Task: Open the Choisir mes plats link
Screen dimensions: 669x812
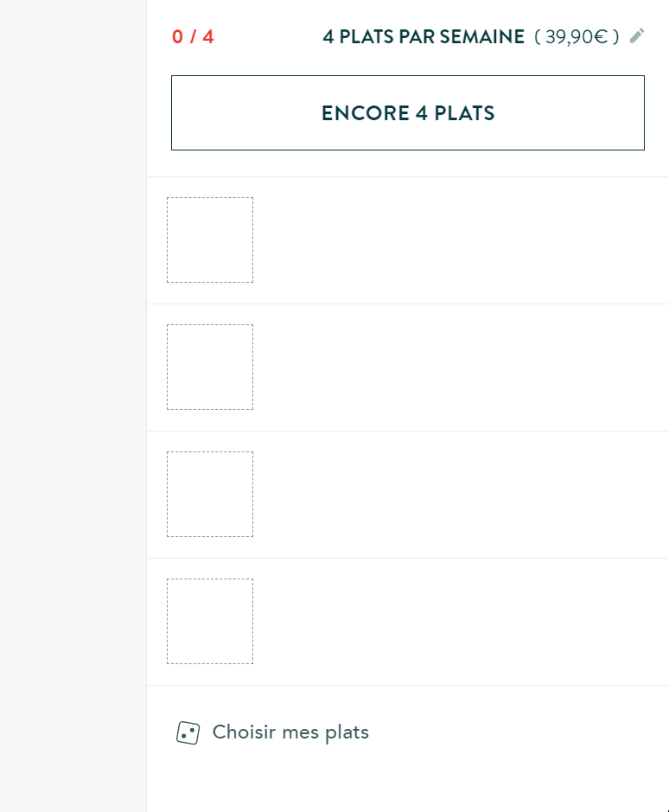Action: (290, 732)
